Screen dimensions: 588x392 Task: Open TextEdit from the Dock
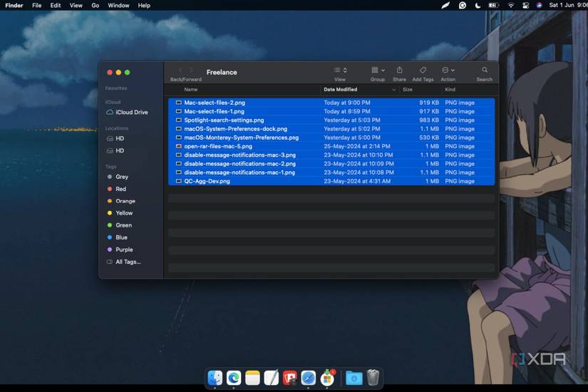[x=271, y=378]
